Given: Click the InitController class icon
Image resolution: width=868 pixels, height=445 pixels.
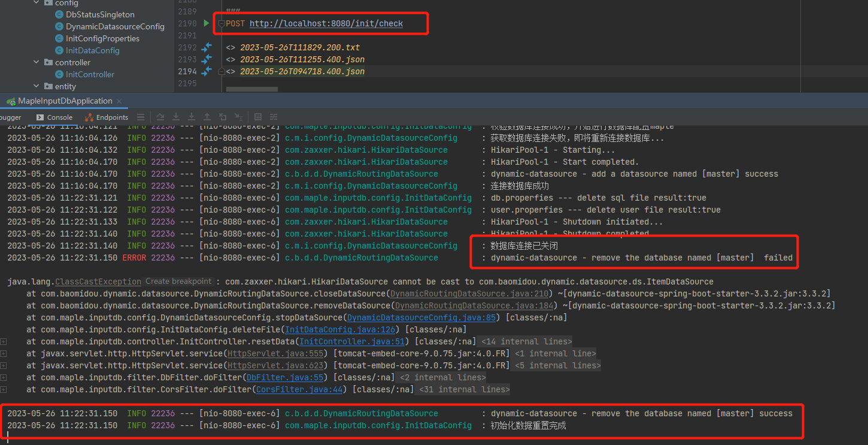Looking at the screenshot, I should (59, 74).
